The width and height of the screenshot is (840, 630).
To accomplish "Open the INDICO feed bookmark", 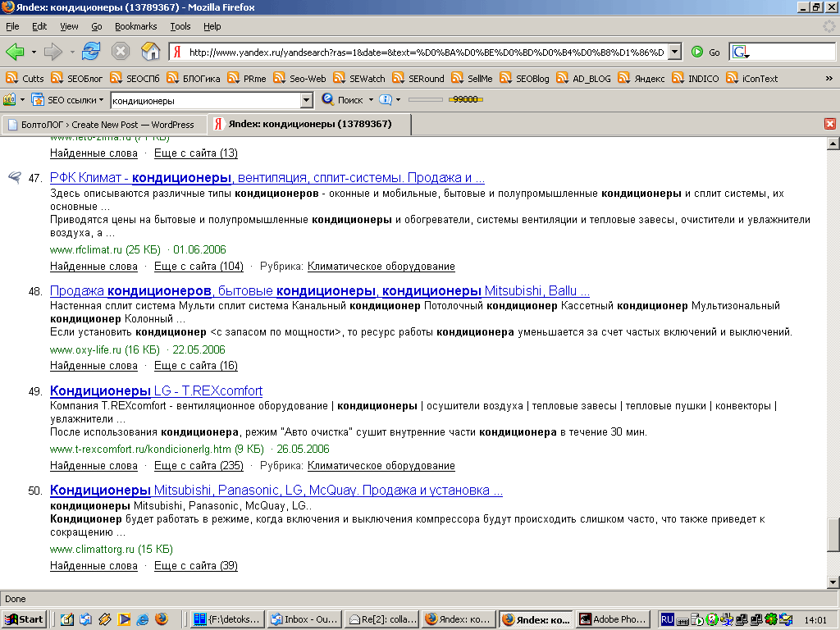I will click(x=696, y=78).
